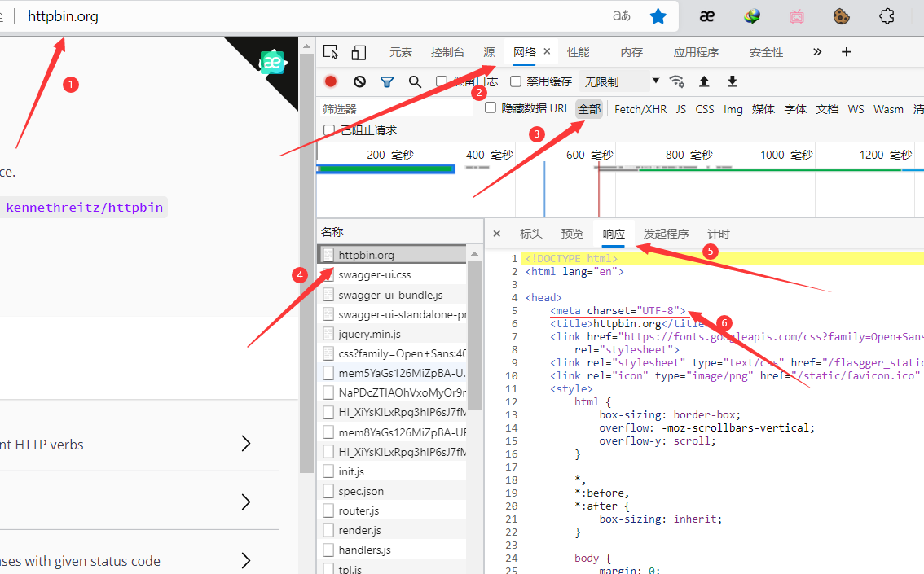Open the ae extension icon in browser toolbar
The width and height of the screenshot is (924, 574).
(707, 16)
